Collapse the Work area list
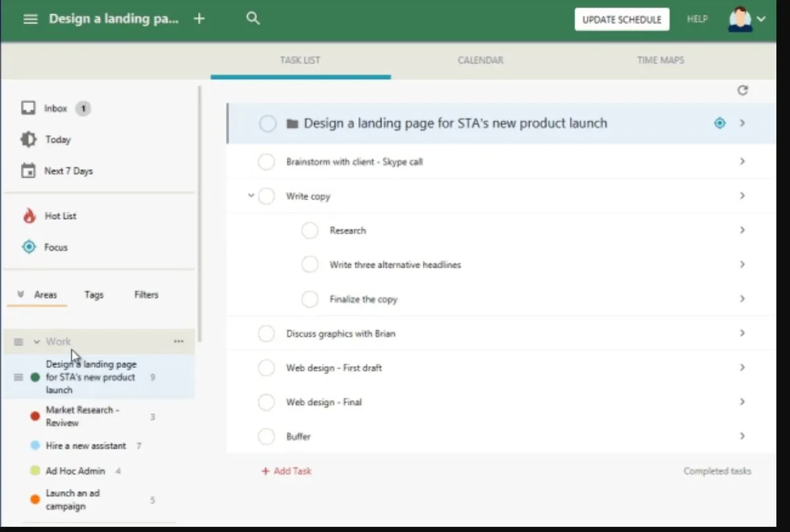 [x=37, y=342]
